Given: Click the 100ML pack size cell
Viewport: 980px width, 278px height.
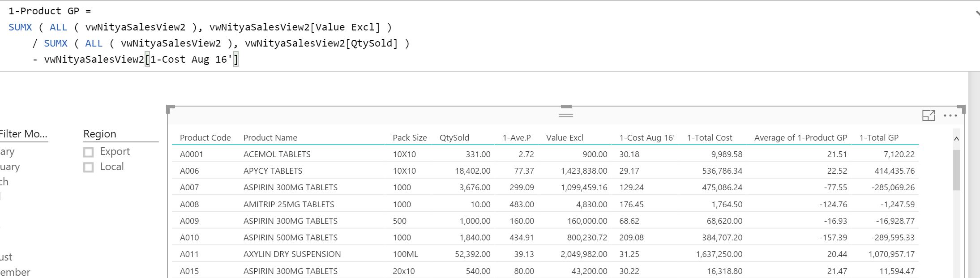Looking at the screenshot, I should [x=405, y=254].
